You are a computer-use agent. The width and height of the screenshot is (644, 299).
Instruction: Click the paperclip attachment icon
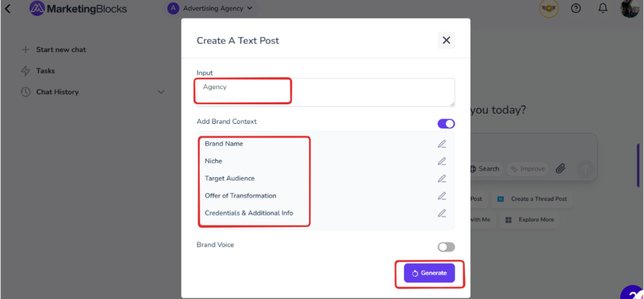click(560, 169)
